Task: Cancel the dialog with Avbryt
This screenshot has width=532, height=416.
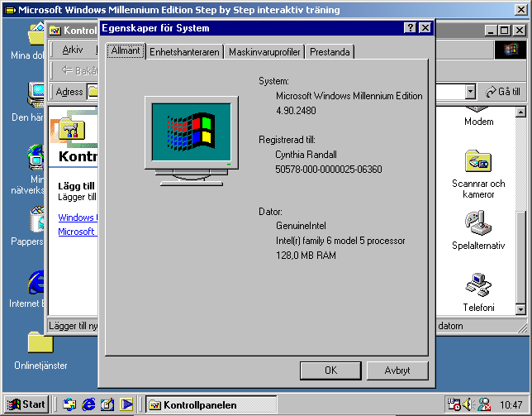Action: [397, 371]
